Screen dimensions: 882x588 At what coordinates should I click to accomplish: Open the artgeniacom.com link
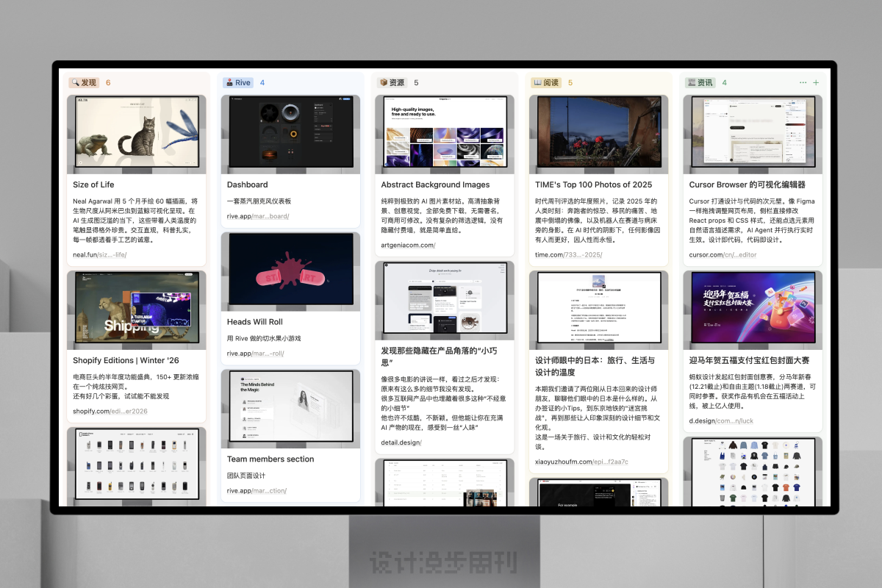(408, 245)
